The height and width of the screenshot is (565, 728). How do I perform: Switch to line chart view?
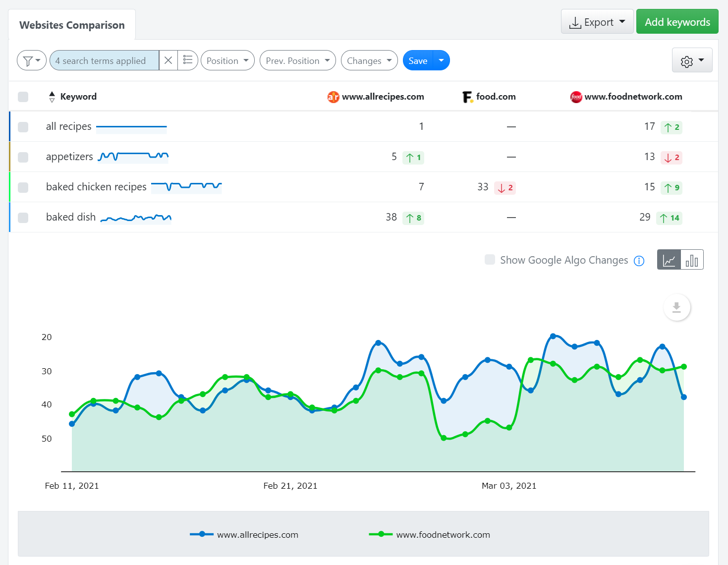tap(669, 260)
